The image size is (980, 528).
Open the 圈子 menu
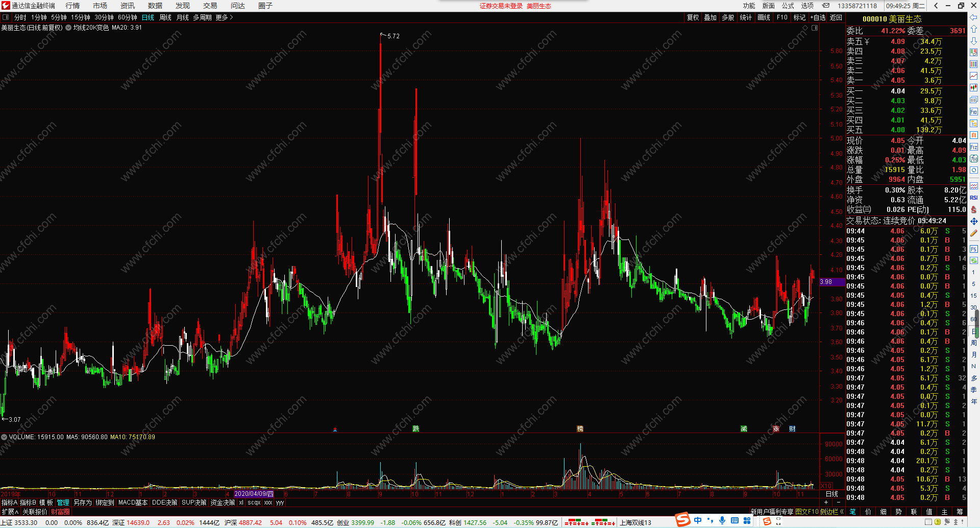coord(265,6)
